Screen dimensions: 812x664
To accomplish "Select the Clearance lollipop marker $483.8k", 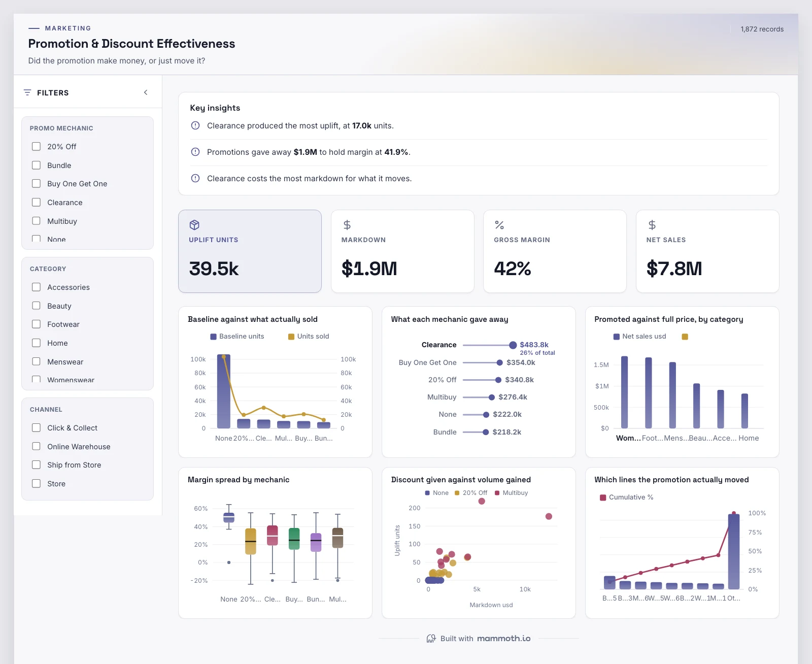I will (513, 345).
